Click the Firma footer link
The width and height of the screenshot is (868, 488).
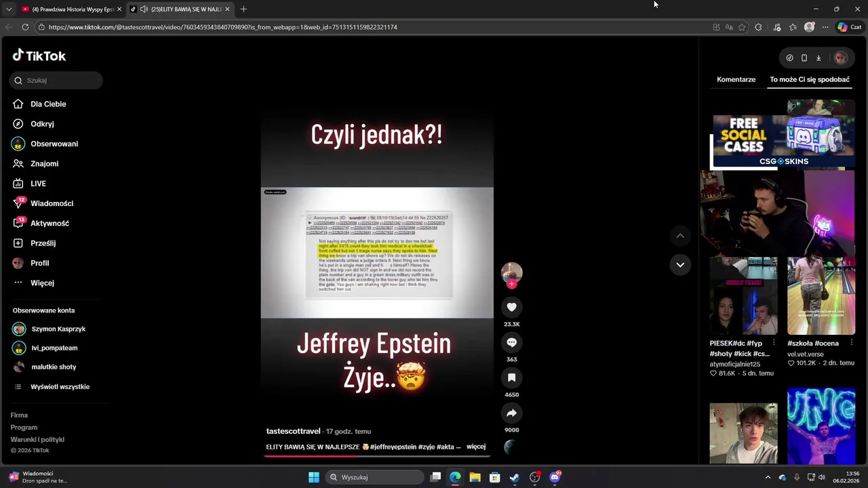click(19, 415)
